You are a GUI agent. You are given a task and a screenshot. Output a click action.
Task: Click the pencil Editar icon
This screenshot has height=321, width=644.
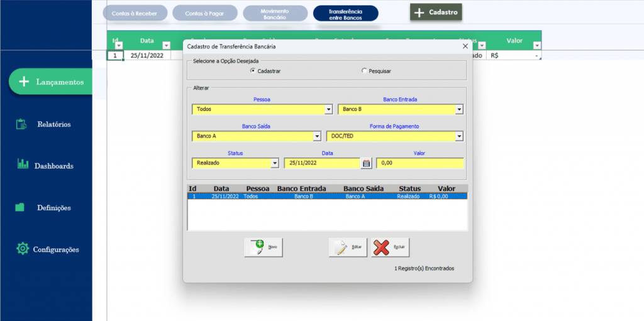pyautogui.click(x=341, y=248)
